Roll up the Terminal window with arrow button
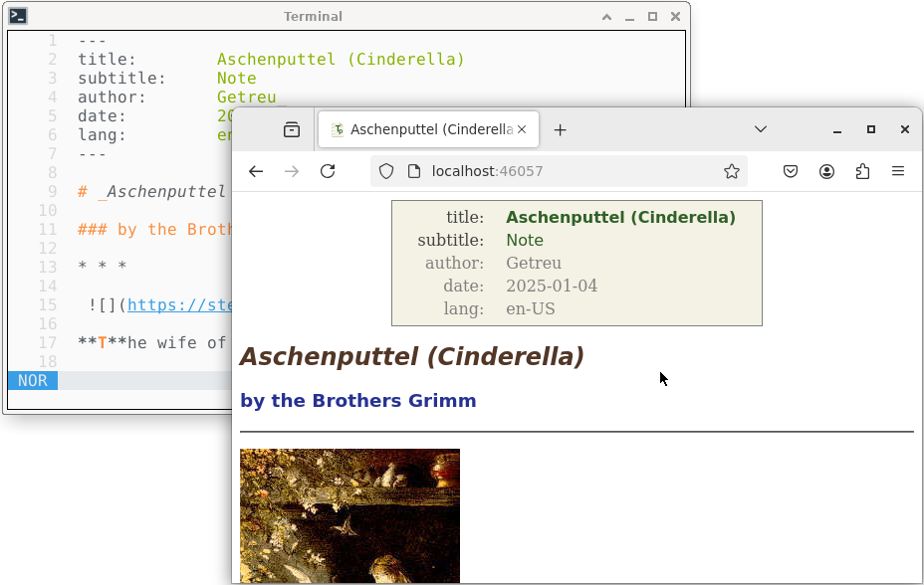 pyautogui.click(x=606, y=16)
